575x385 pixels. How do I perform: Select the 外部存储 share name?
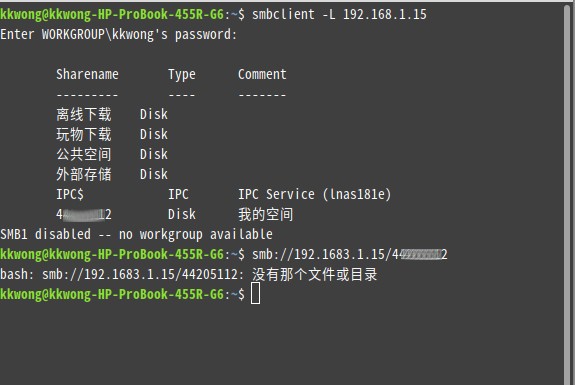click(84, 174)
